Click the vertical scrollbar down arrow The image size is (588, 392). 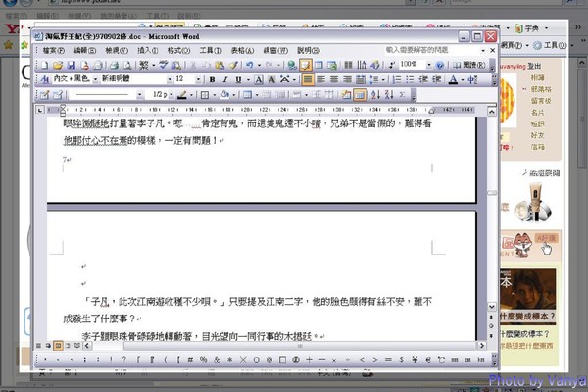pyautogui.click(x=492, y=307)
